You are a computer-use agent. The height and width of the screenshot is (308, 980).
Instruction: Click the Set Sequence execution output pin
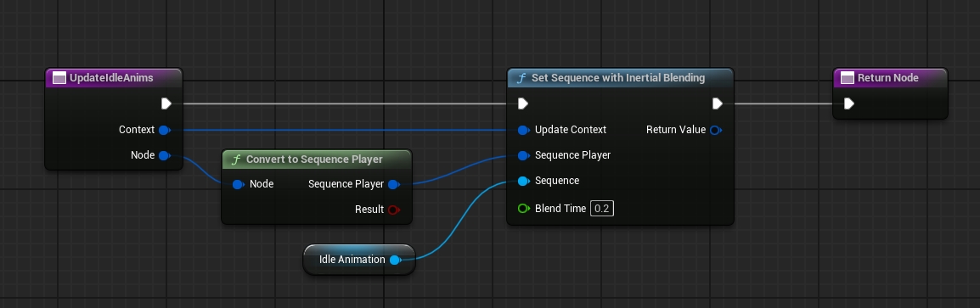coord(717,104)
